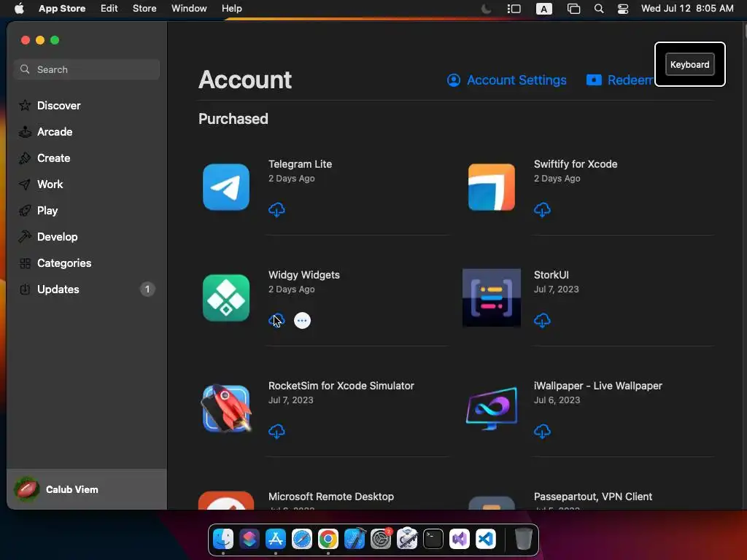Download RocketSim for Xcode Simulator via its cloud icon
The height and width of the screenshot is (560, 747).
click(x=276, y=432)
